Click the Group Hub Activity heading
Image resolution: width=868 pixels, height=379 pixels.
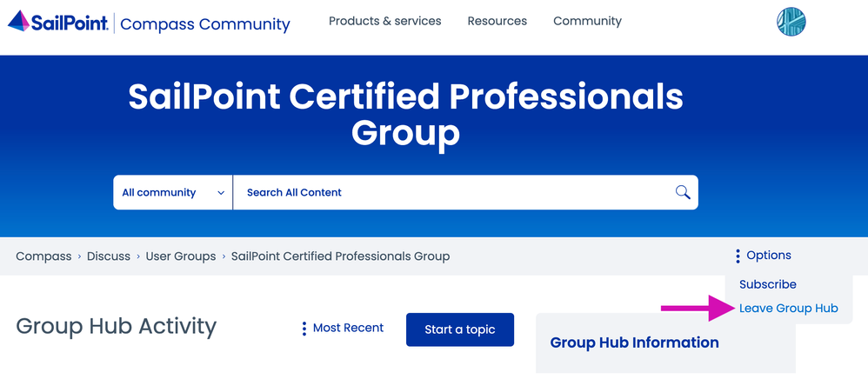[116, 327]
